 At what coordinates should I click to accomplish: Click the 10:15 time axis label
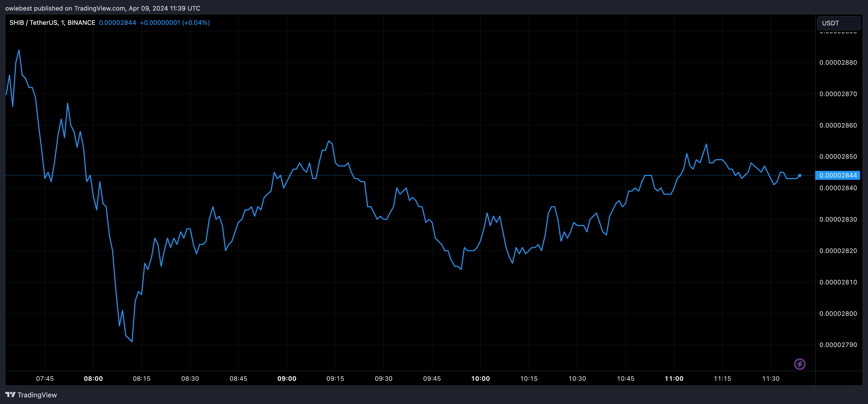529,378
